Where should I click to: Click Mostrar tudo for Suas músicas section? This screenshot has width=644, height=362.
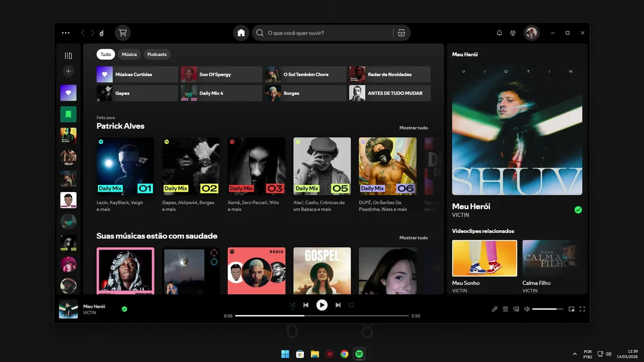coord(414,237)
